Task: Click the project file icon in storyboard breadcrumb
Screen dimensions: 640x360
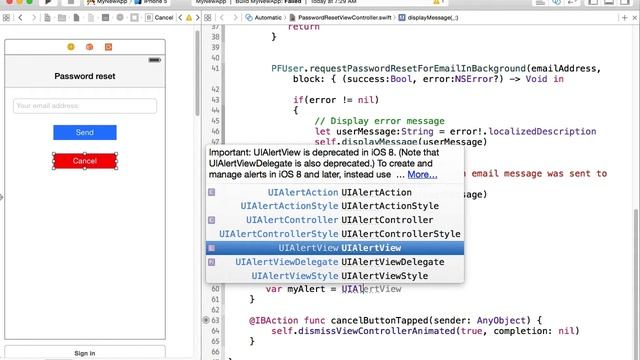Action: [47, 18]
